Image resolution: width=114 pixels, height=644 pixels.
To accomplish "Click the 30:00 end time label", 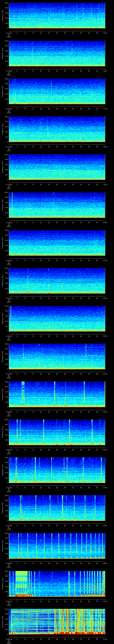I will (x=105, y=601).
